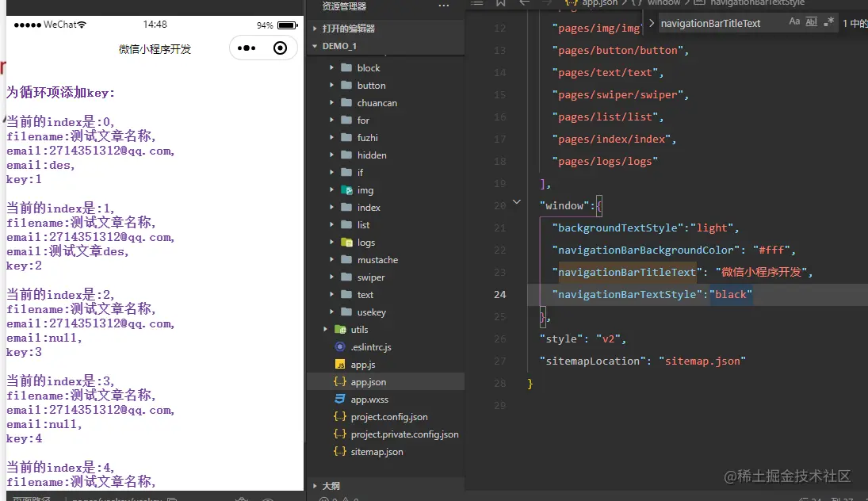The width and height of the screenshot is (868, 501).
Task: Click the app.json breadcrumb item
Action: 599,2
